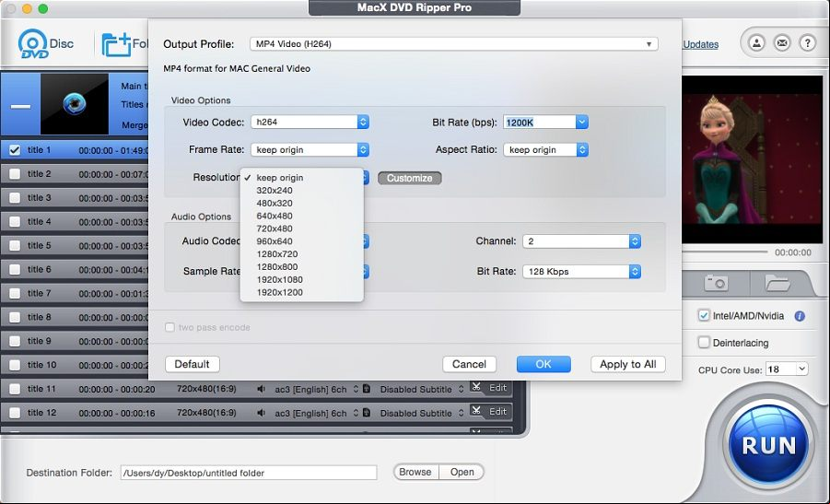Open title 11 Disabled Subtitle selector
The image size is (830, 504).
[x=422, y=389]
